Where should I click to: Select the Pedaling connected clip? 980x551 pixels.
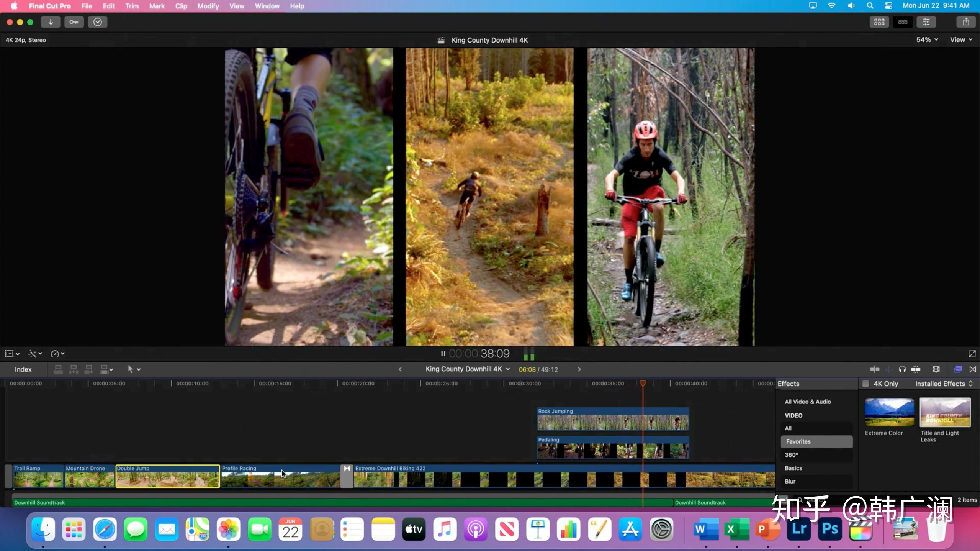pyautogui.click(x=613, y=448)
